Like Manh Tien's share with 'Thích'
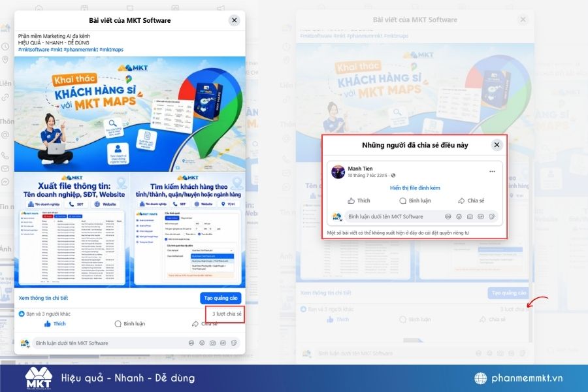Viewport: 588px width, 392px height. [359, 201]
